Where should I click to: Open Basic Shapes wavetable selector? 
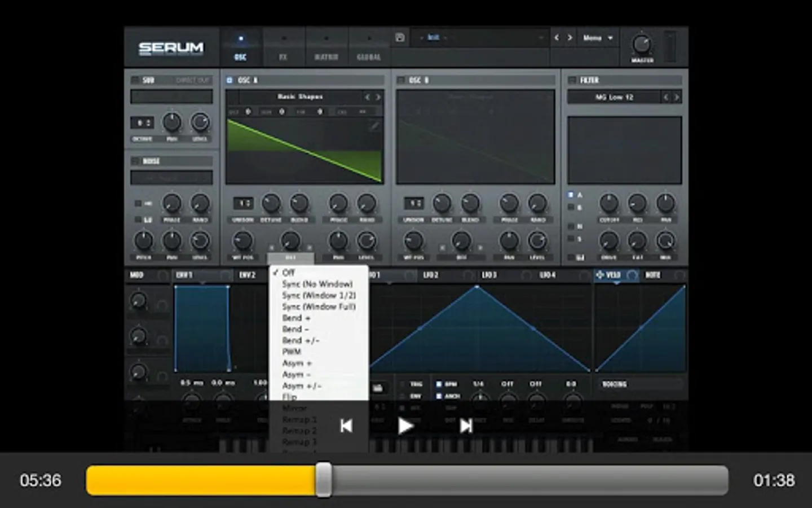pyautogui.click(x=300, y=97)
